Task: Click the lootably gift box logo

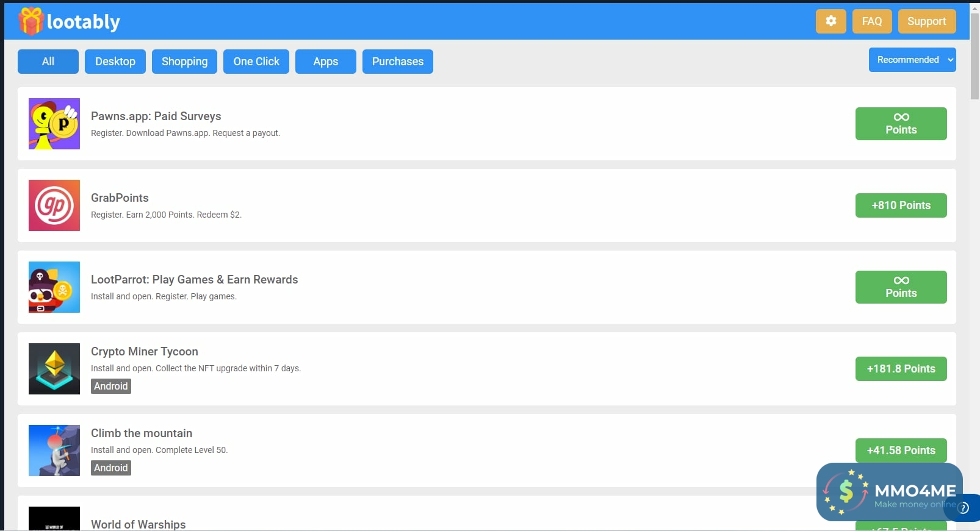Action: [x=31, y=21]
